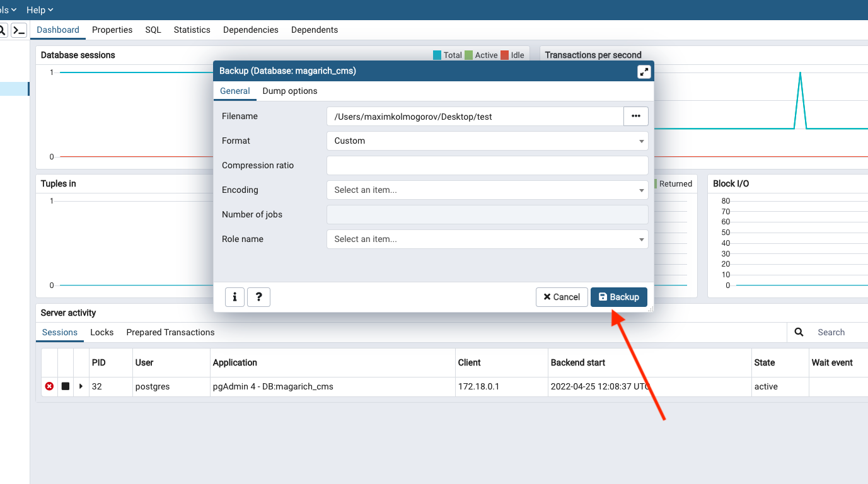868x484 pixels.
Task: Click the search magnifier in Server activity
Action: point(799,332)
